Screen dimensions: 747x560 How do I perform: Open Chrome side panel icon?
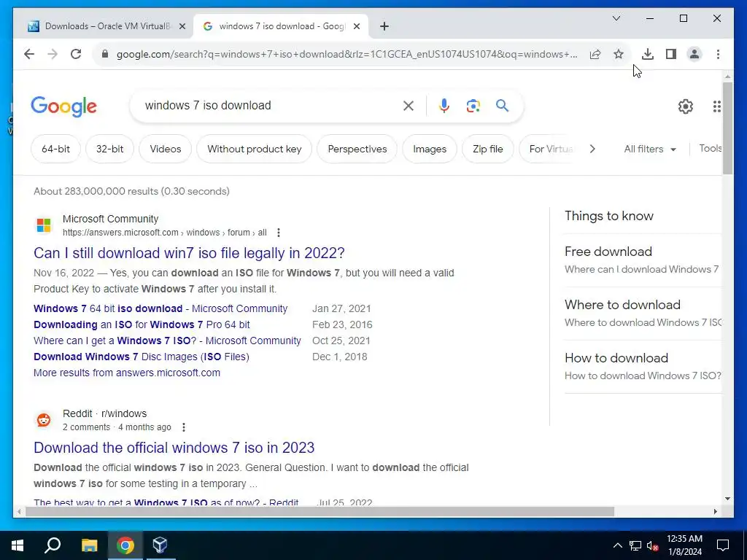(671, 54)
